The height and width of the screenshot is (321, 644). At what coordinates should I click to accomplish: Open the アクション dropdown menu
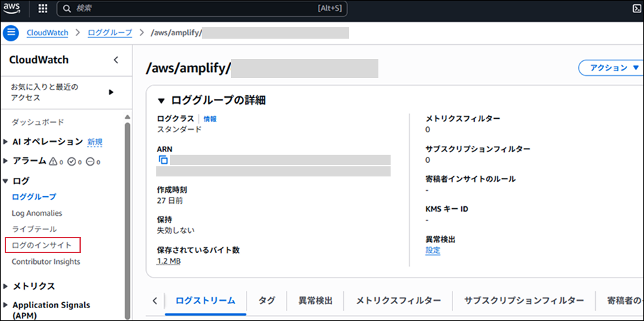[x=609, y=68]
